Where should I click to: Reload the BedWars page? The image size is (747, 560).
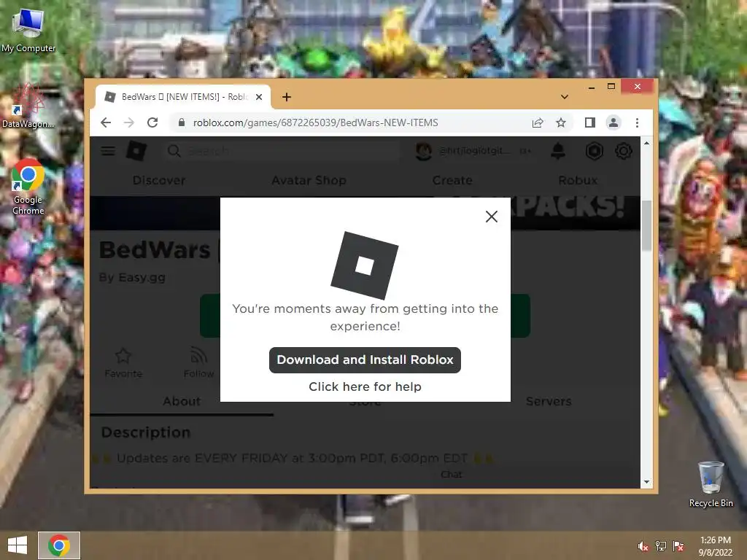click(x=152, y=122)
